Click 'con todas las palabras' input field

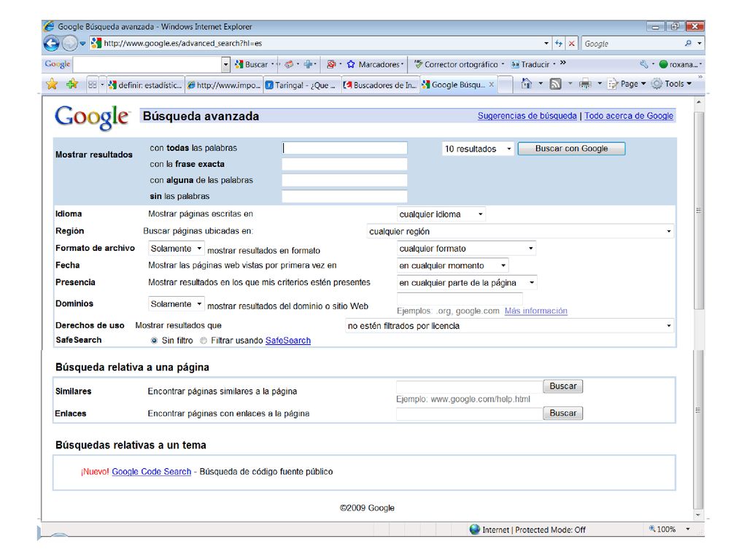click(344, 148)
